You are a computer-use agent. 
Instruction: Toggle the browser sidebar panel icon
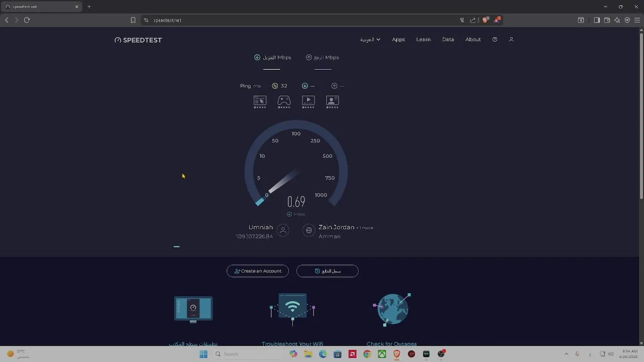point(597,20)
